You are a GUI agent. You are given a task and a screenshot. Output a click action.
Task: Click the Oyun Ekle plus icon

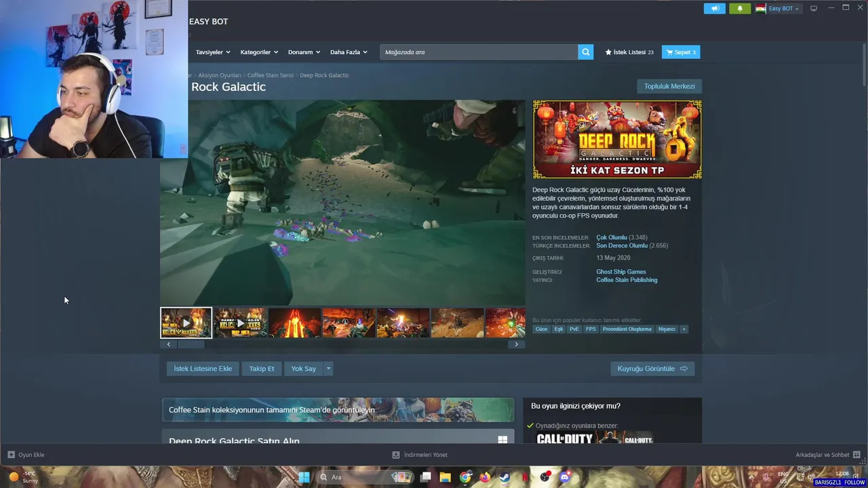[x=11, y=455]
